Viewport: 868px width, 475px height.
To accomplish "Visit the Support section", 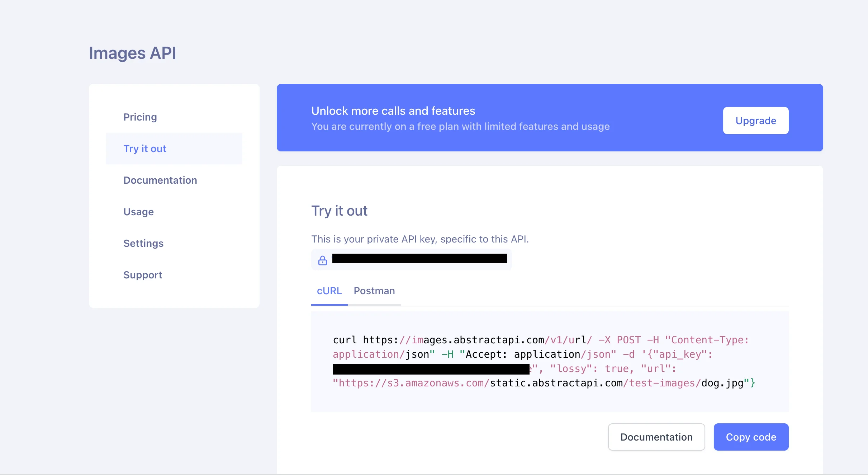I will tap(142, 275).
